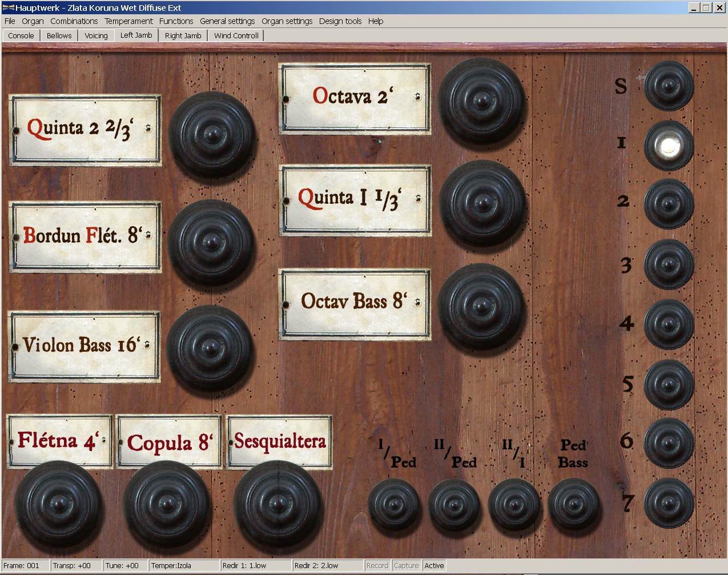Screen dimensions: 728x575
Task: Pull the Copula 8' stop knob
Action: point(167,504)
